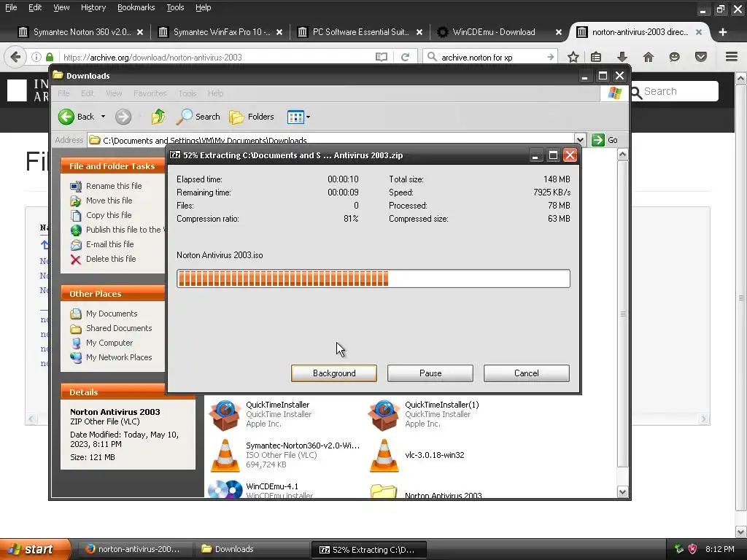
Task: Send extraction to Background
Action: pyautogui.click(x=334, y=373)
